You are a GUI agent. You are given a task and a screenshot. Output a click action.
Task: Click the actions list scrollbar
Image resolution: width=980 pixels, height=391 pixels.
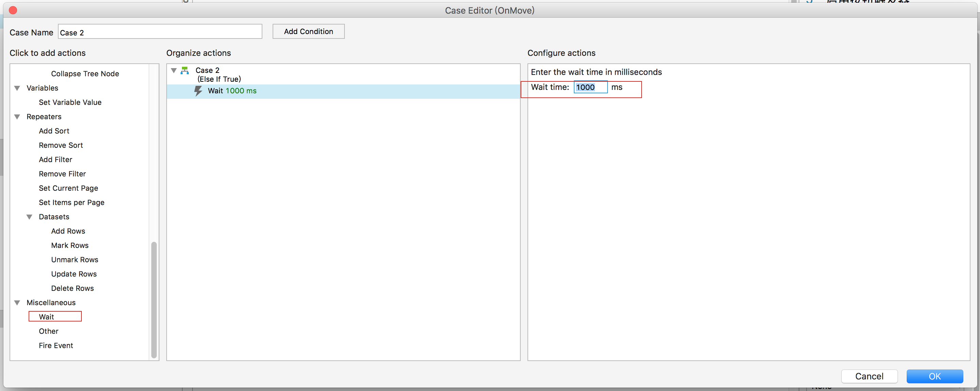154,300
